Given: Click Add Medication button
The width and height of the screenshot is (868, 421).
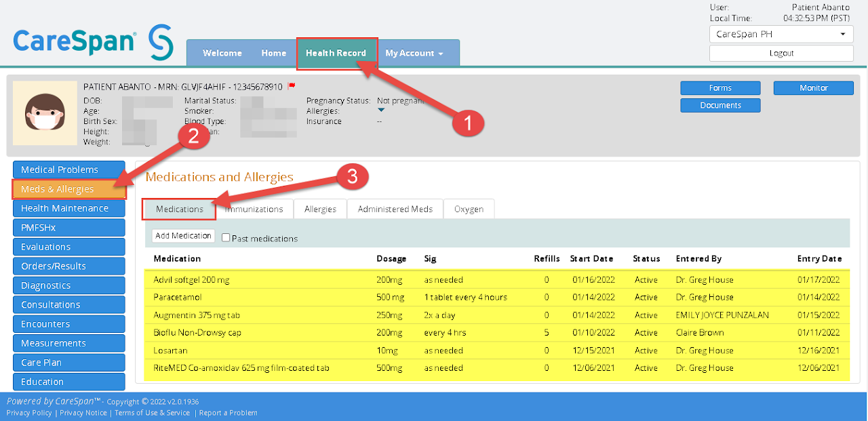Looking at the screenshot, I should click(183, 236).
